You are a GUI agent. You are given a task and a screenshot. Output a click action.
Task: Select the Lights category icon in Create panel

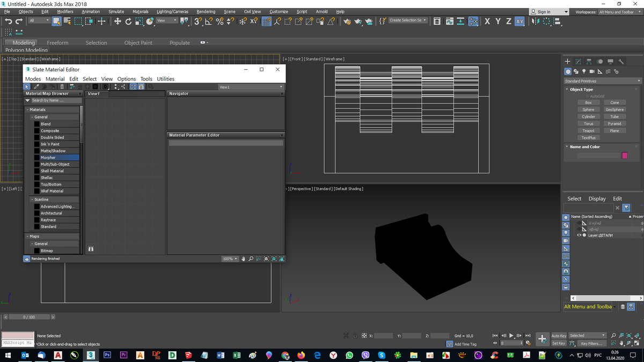pos(583,71)
